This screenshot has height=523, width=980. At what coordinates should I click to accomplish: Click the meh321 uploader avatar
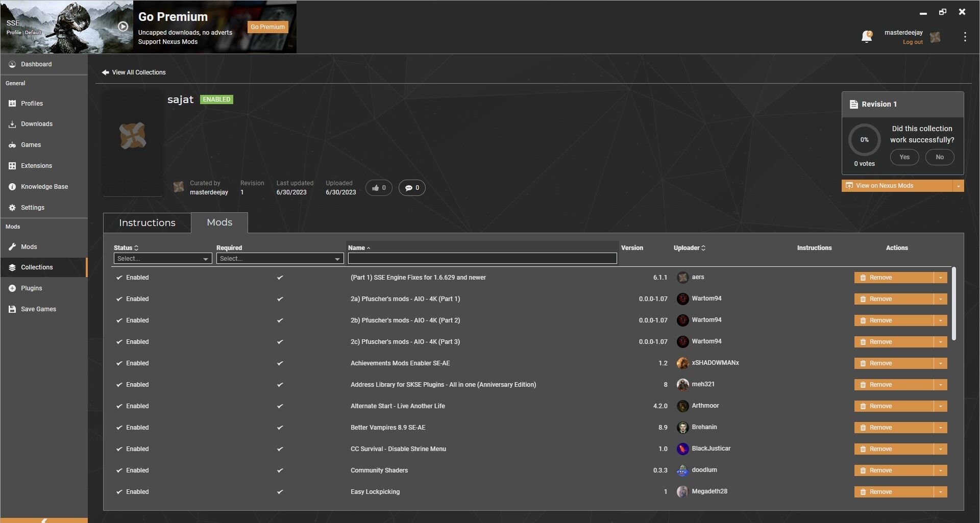coord(682,385)
